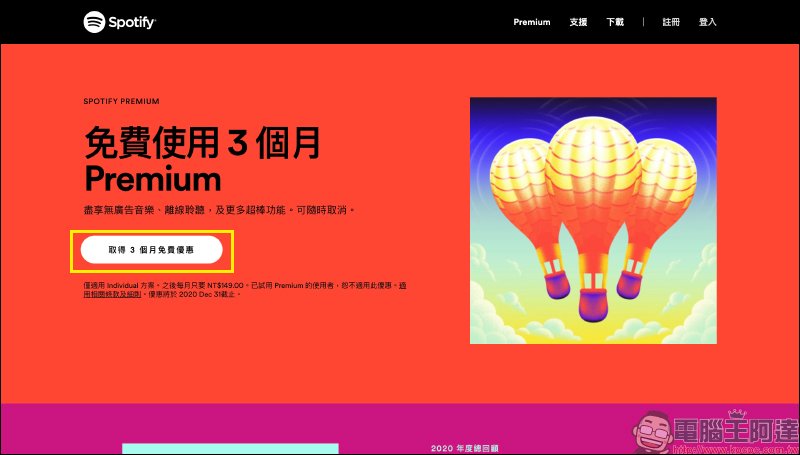Screen dimensions: 800x455
Task: Select 註冊 to sign up
Action: (671, 22)
